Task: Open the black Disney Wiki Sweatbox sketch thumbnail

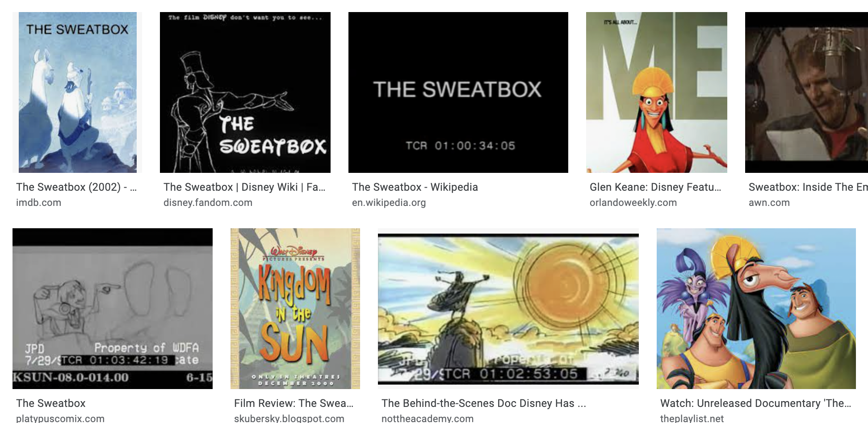Action: 245,92
